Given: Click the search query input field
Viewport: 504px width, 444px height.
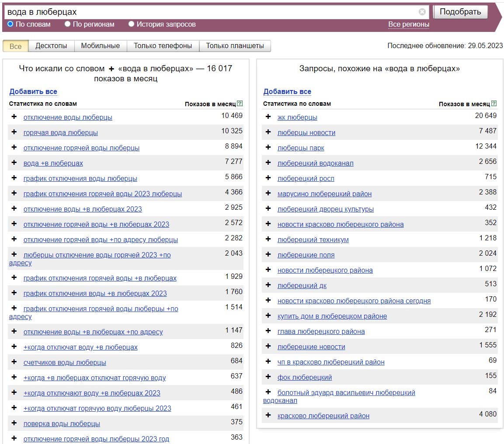Looking at the screenshot, I should pyautogui.click(x=210, y=12).
